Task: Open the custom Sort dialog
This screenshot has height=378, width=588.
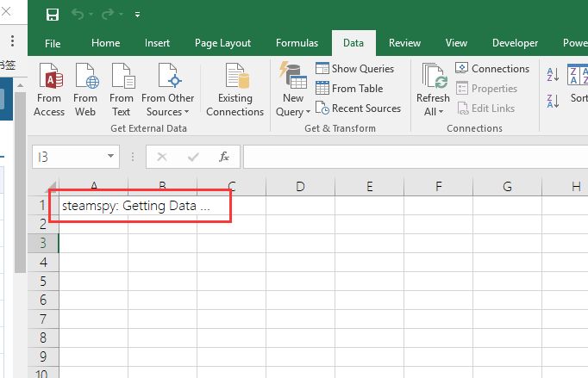Action: tap(578, 84)
